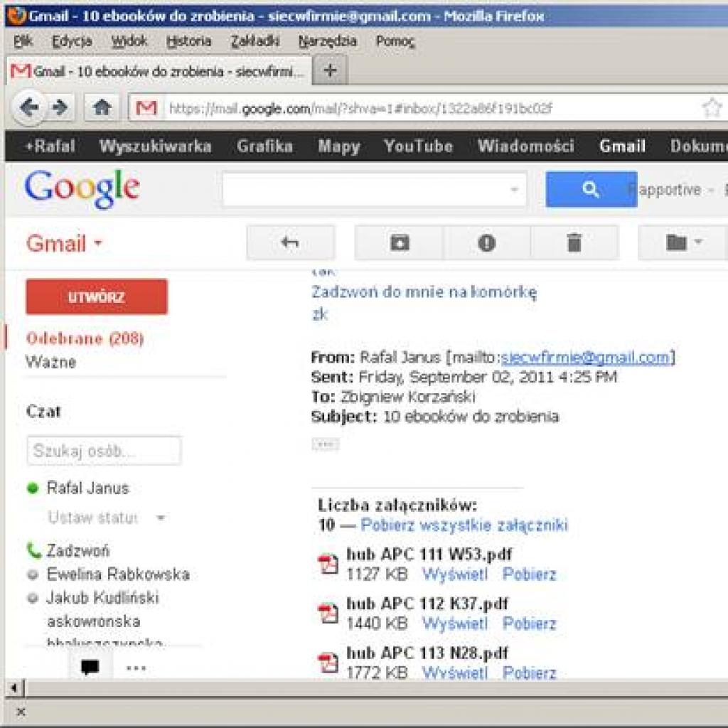The image size is (728, 728).
Task: Expand trimmed content ellipsis button
Action: (x=326, y=444)
